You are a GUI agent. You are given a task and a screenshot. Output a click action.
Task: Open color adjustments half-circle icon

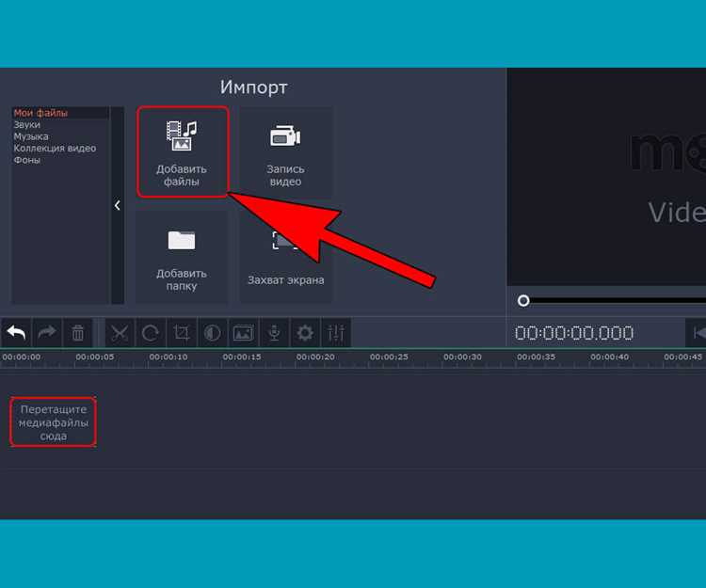[x=212, y=333]
